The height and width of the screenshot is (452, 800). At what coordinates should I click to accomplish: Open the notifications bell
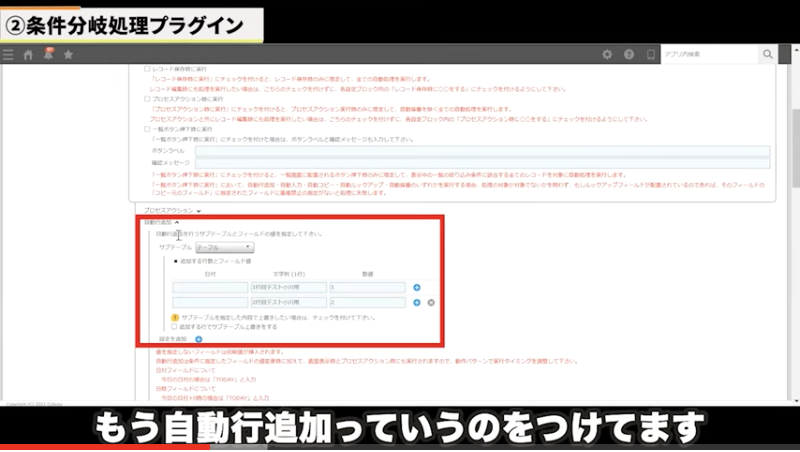coord(48,54)
